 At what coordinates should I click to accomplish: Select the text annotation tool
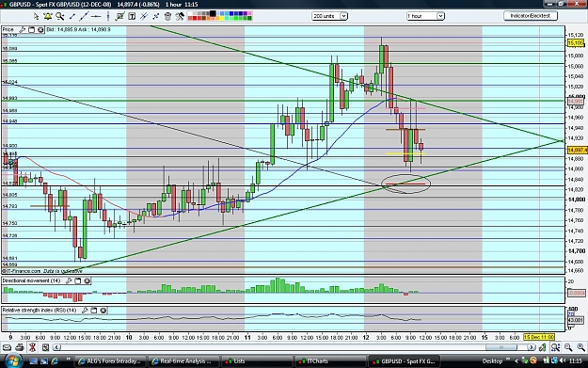132,16
